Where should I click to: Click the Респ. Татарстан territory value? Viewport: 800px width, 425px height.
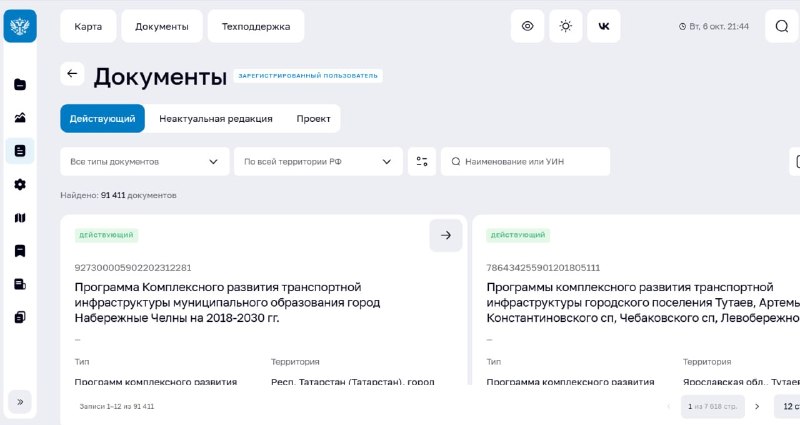[353, 381]
